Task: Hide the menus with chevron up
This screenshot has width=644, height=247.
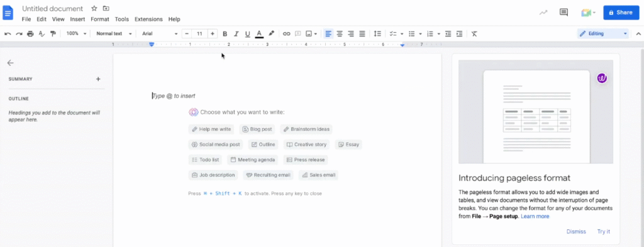Action: [x=638, y=34]
